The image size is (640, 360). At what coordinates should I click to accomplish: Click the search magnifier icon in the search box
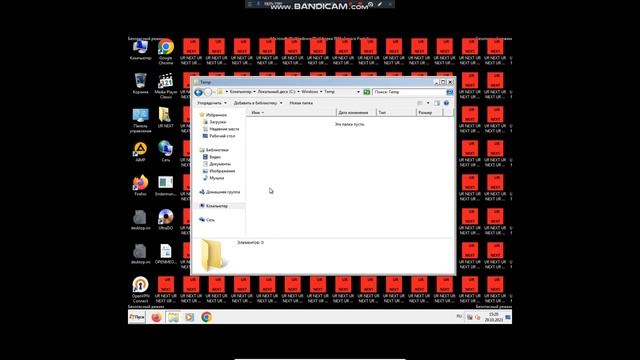pos(449,92)
